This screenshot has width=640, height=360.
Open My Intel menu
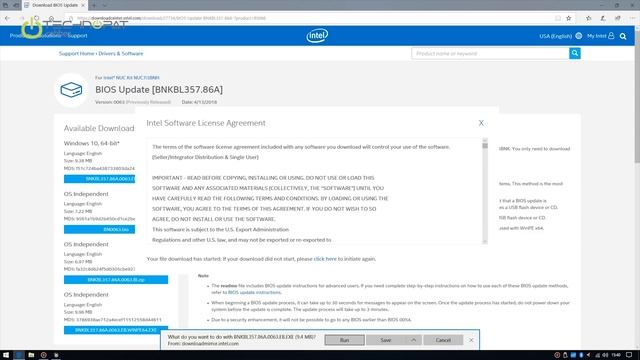(x=596, y=36)
